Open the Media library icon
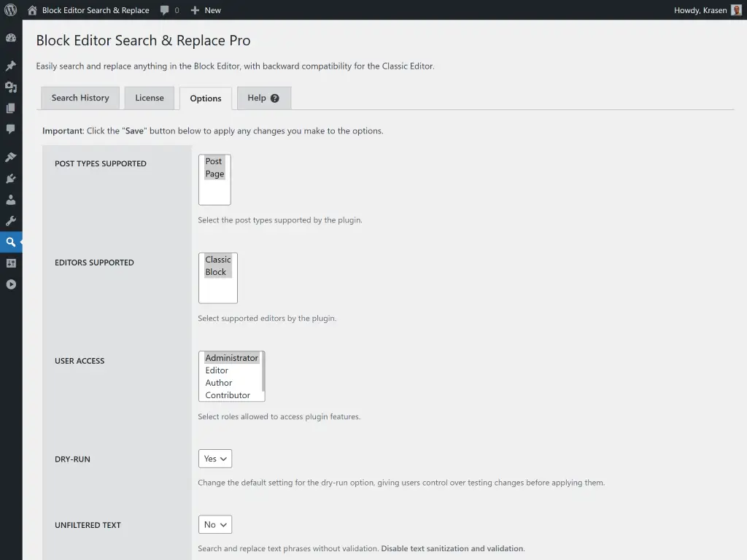The height and width of the screenshot is (560, 747). (x=11, y=87)
